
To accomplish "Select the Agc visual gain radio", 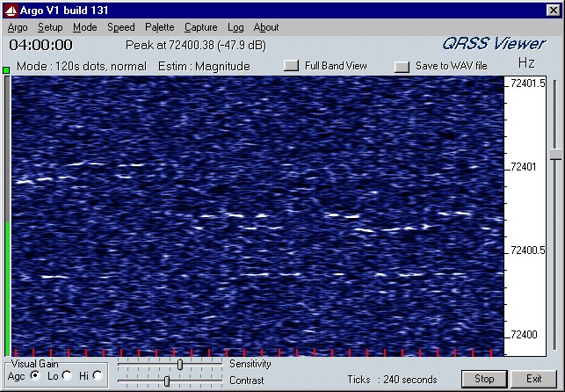I will pyautogui.click(x=35, y=376).
